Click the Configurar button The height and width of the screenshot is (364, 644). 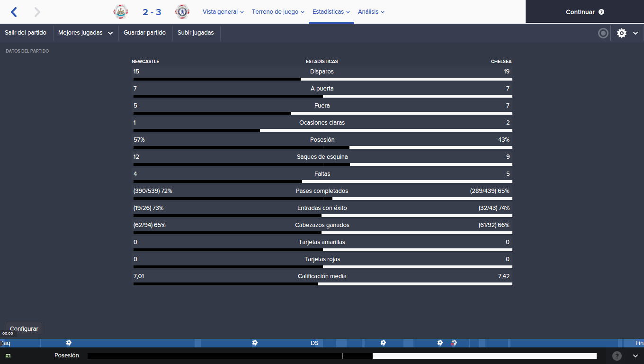tap(24, 328)
